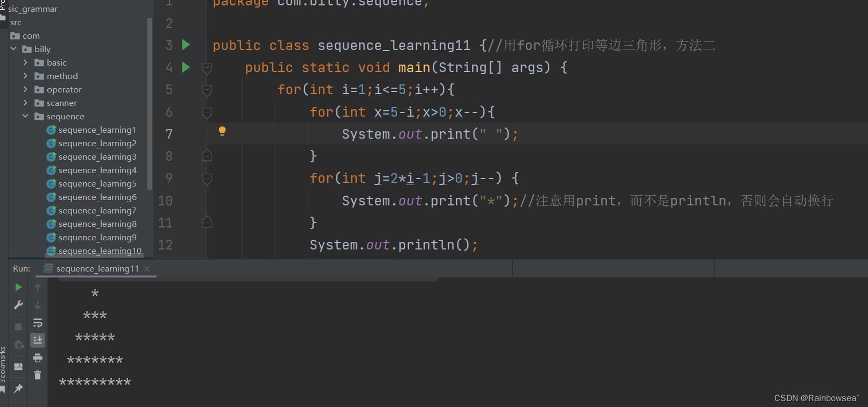Image resolution: width=868 pixels, height=407 pixels.
Task: Select sequence_learning3 in project tree
Action: 91,156
